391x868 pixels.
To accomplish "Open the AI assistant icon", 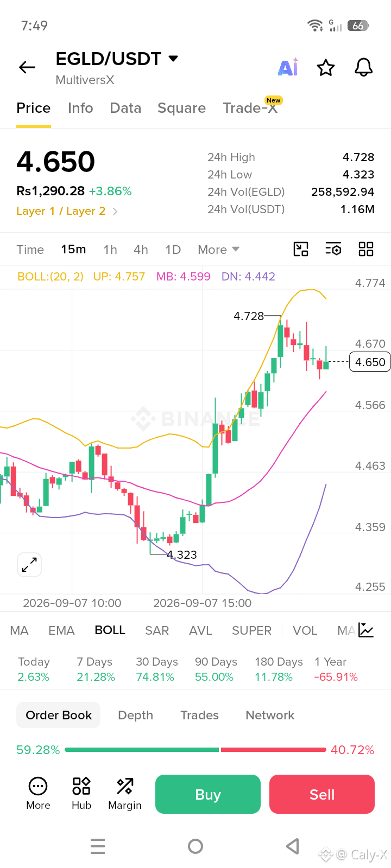I will coord(288,67).
